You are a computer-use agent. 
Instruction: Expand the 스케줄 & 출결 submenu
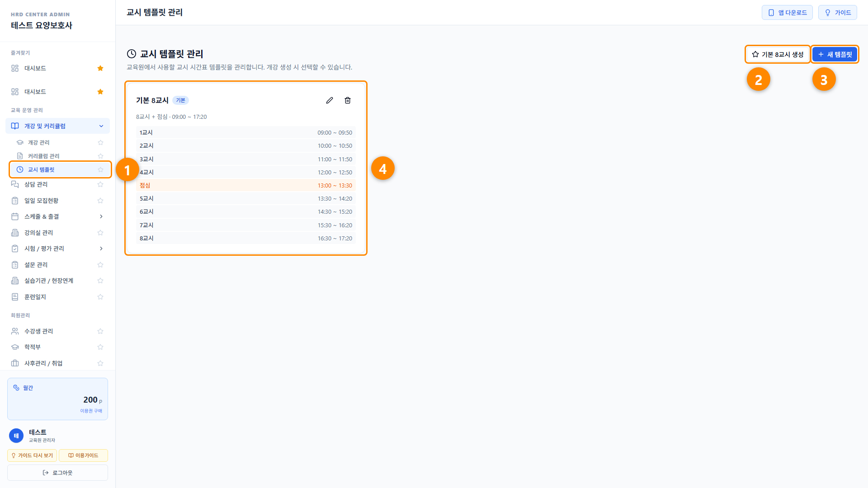point(101,216)
